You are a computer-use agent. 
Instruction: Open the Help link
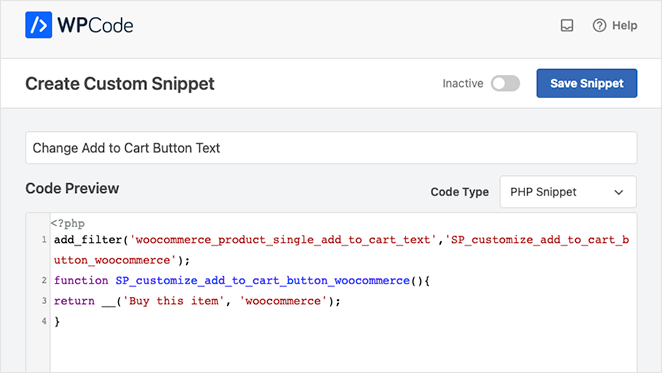click(x=624, y=25)
